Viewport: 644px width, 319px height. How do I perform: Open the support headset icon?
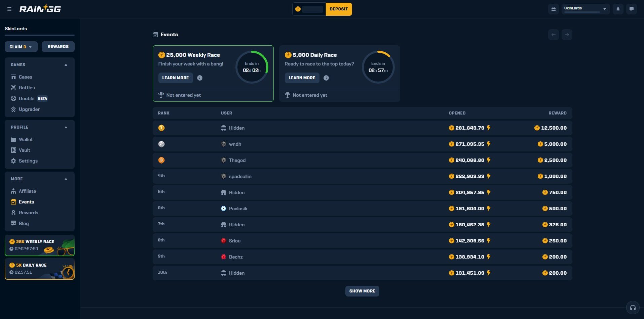[x=633, y=308]
